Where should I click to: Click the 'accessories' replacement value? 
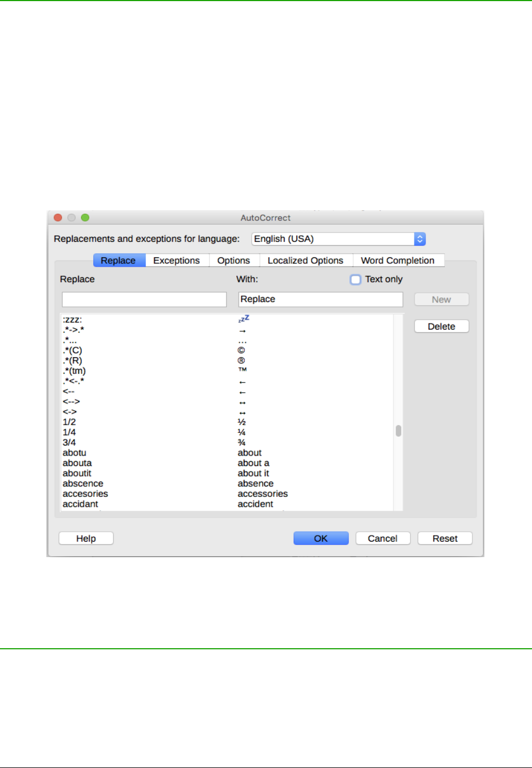pyautogui.click(x=263, y=494)
